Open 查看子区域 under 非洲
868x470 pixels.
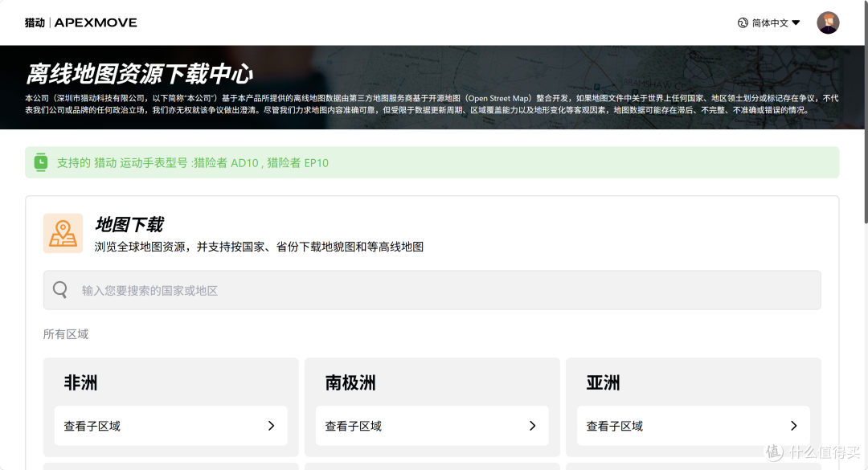[170, 426]
